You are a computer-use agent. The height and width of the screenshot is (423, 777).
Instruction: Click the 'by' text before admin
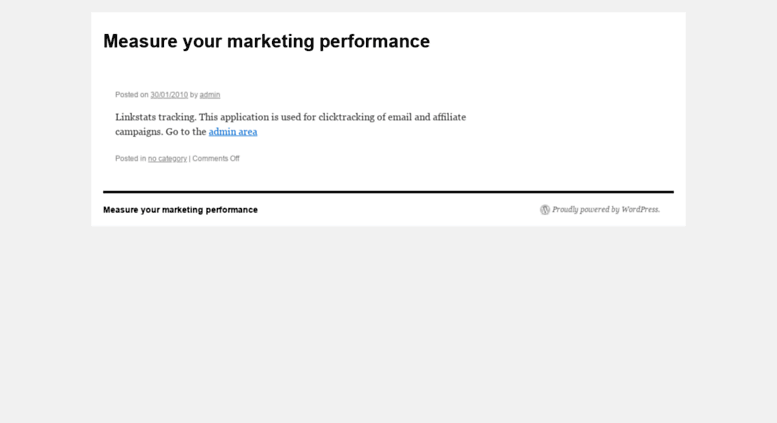coord(194,95)
